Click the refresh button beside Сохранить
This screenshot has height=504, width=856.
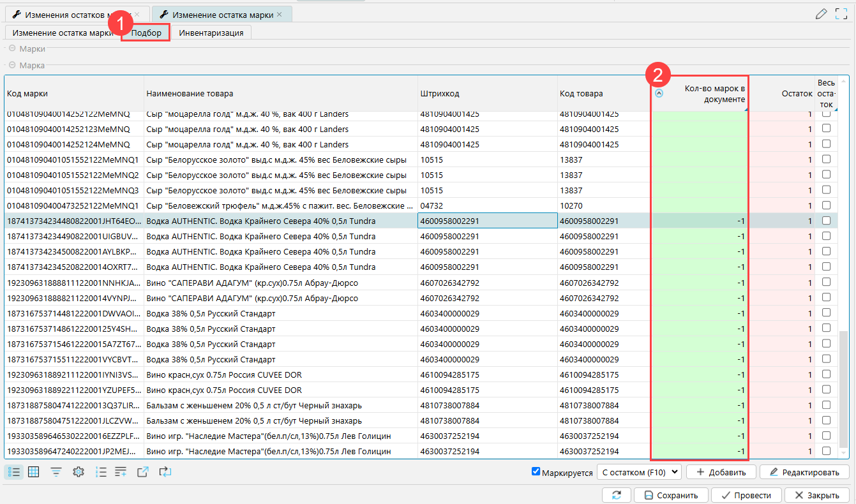tap(616, 495)
